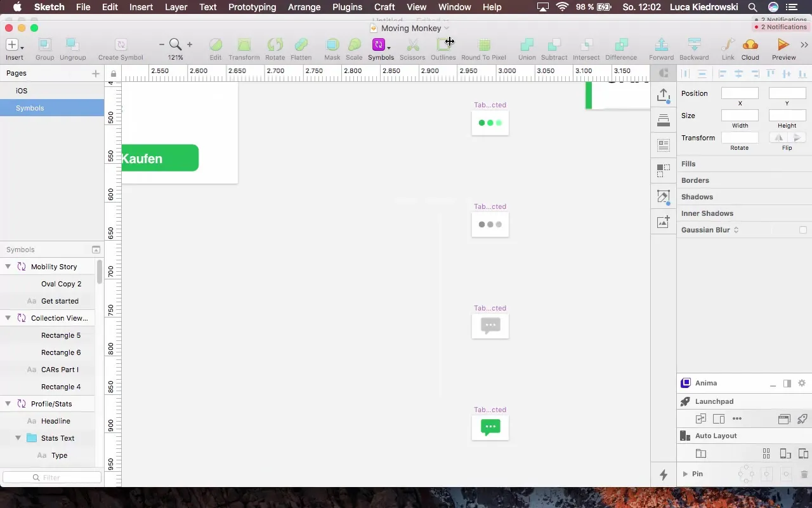Collapse the Collection View symbol
Image resolution: width=812 pixels, height=508 pixels.
[x=8, y=318]
